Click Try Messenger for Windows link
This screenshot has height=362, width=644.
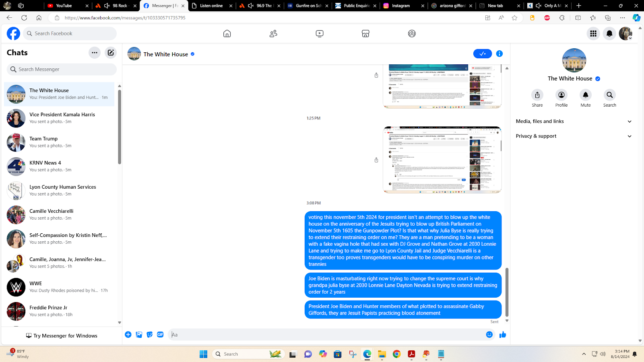62,336
